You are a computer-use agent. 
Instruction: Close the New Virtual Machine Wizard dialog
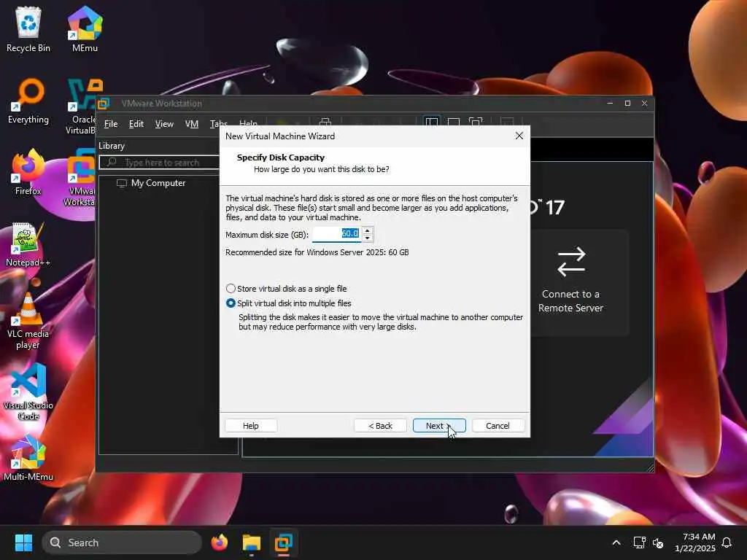519,136
